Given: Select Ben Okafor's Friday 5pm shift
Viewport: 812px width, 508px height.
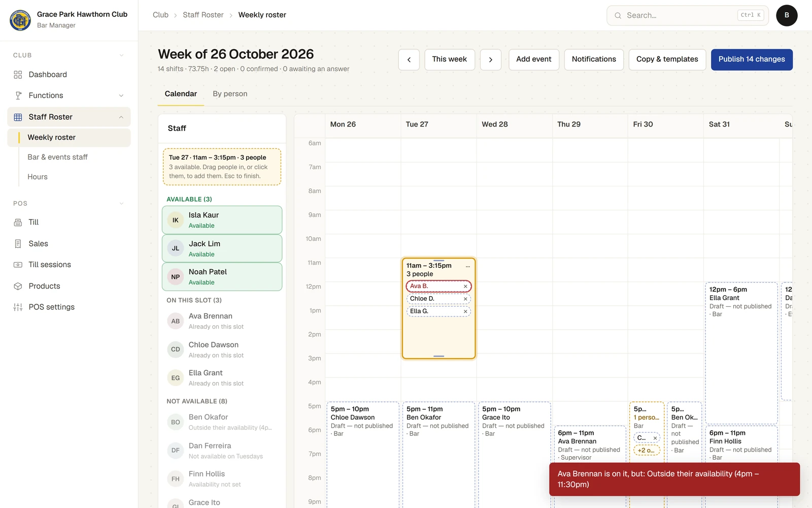Looking at the screenshot, I should (685, 432).
